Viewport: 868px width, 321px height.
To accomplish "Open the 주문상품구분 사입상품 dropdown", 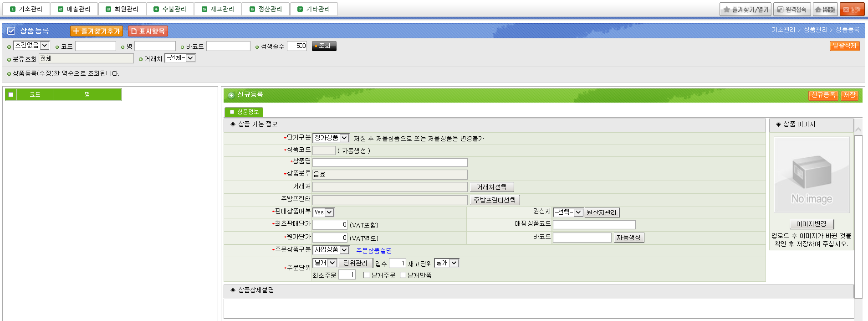I will tap(331, 250).
